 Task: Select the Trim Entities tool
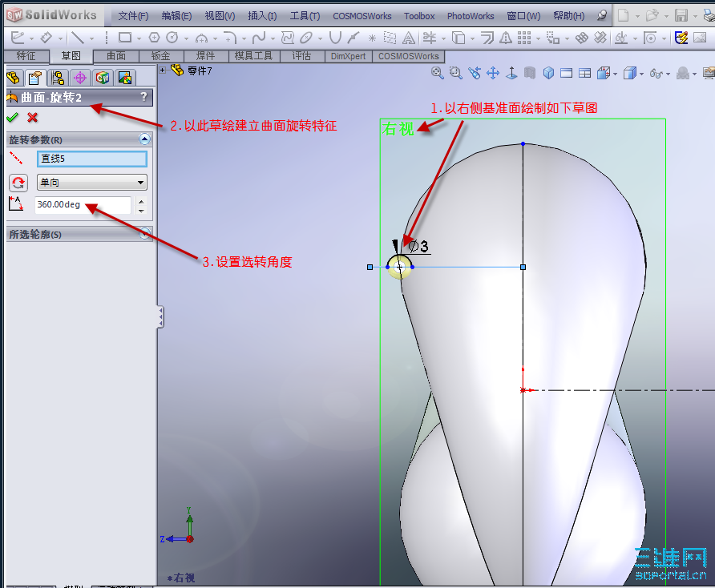429,38
